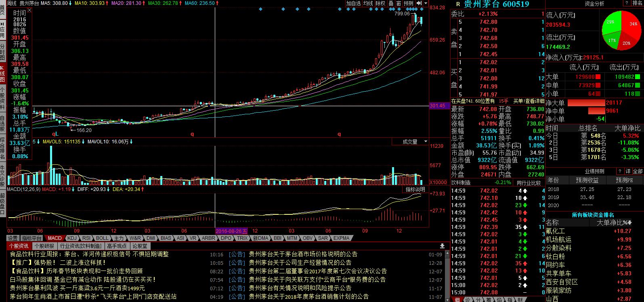Viewport: 644px width, 302px height.
Task: Open 设置 indicator settings
Action: pyautogui.click(x=13, y=238)
